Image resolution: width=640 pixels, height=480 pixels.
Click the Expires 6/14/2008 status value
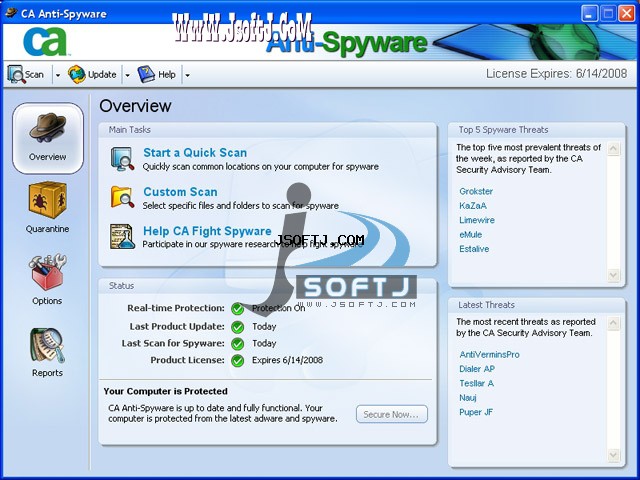[x=287, y=360]
